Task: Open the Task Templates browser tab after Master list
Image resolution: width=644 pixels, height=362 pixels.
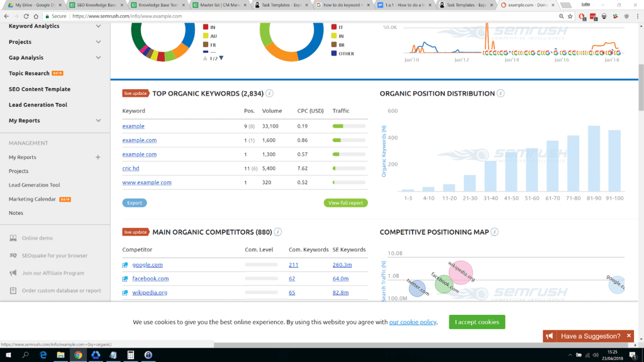Action: (x=281, y=5)
